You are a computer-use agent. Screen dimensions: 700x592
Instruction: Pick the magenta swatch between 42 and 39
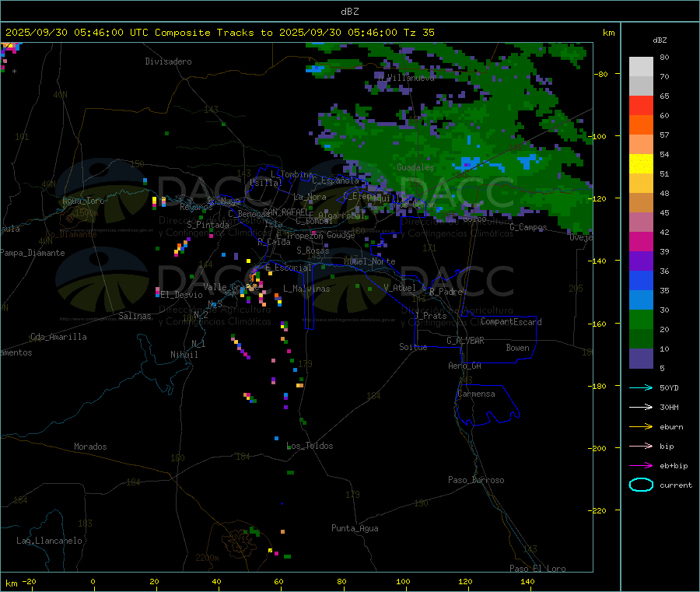(641, 241)
